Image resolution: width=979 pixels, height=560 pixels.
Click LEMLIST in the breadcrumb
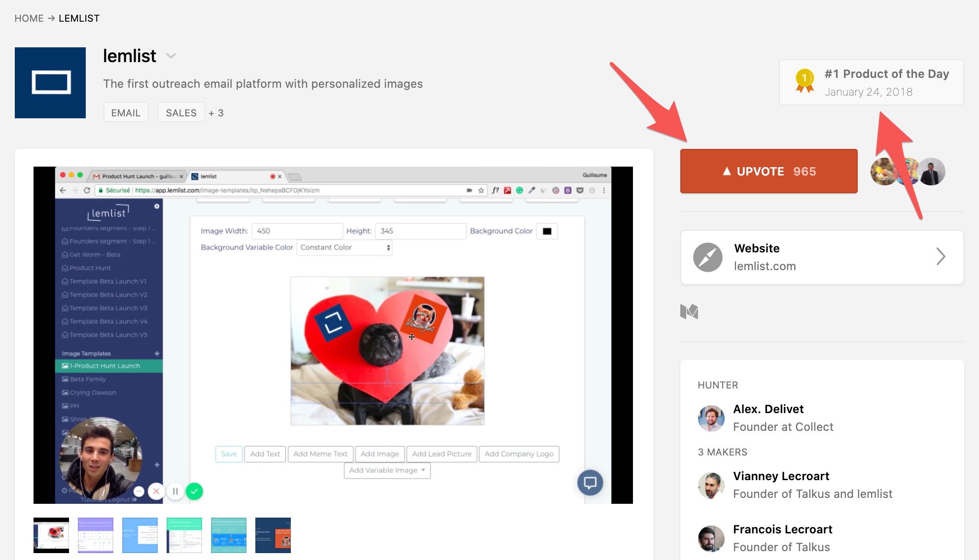(x=79, y=18)
